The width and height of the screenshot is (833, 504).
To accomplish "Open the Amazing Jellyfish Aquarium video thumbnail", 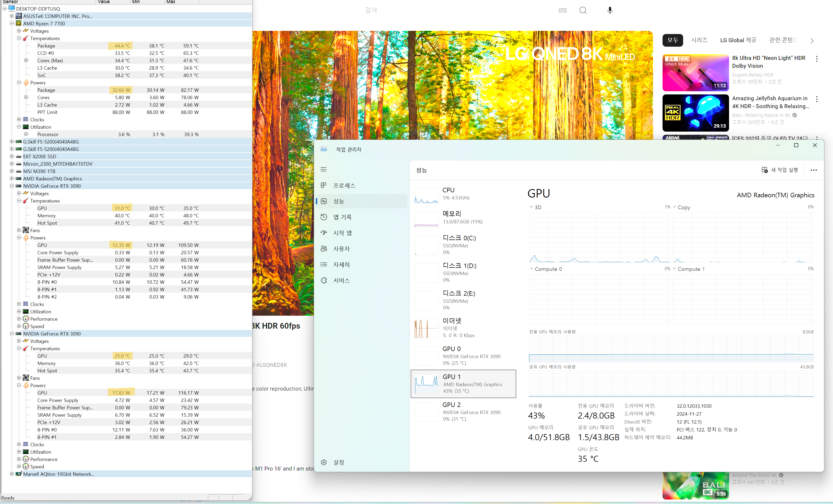I will pos(696,113).
